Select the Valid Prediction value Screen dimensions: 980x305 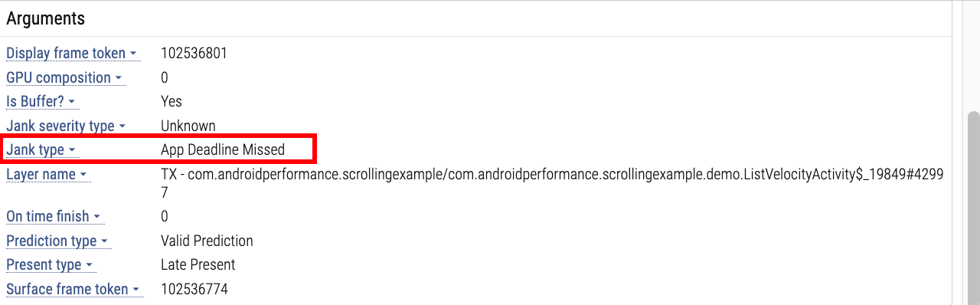click(x=207, y=241)
